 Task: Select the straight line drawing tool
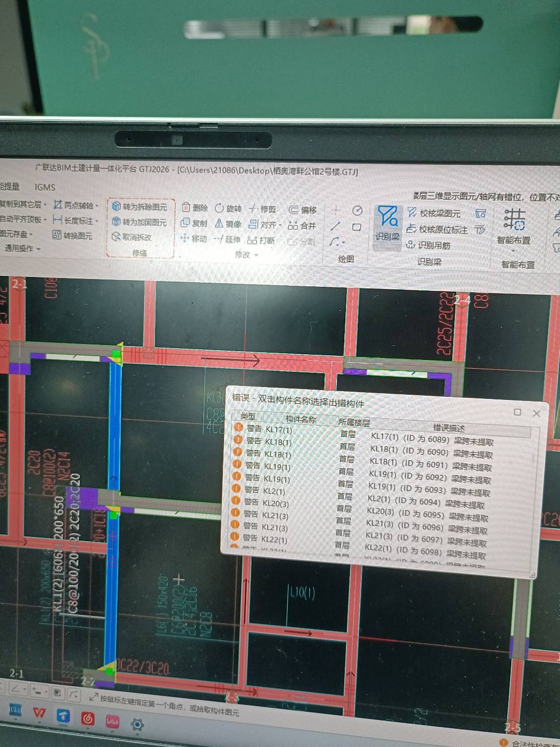coord(335,226)
